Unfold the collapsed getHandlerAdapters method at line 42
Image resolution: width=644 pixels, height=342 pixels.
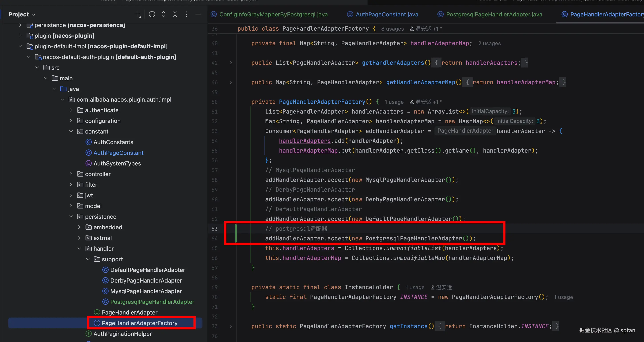230,63
